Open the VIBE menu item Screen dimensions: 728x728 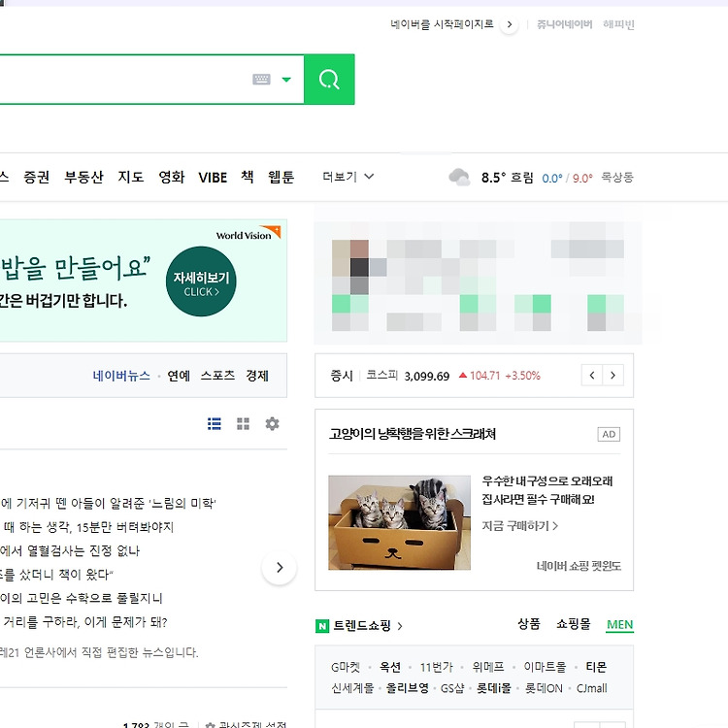tap(213, 178)
